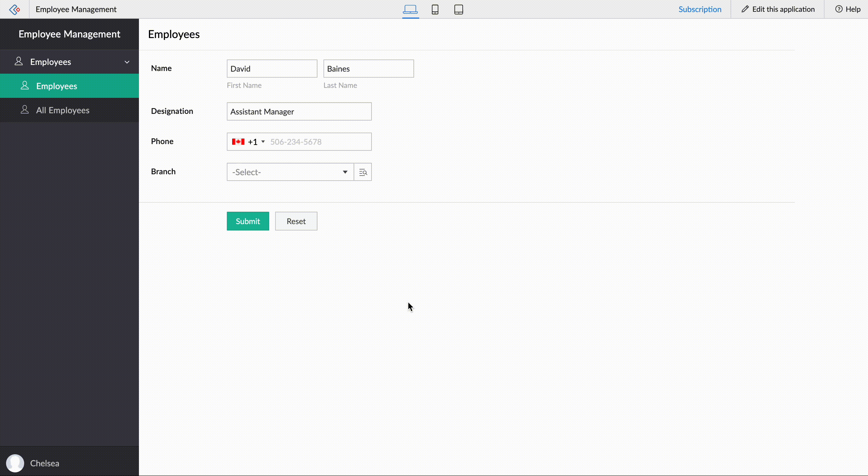Image resolution: width=868 pixels, height=476 pixels.
Task: Click person icon beside All Employees
Action: tap(24, 109)
